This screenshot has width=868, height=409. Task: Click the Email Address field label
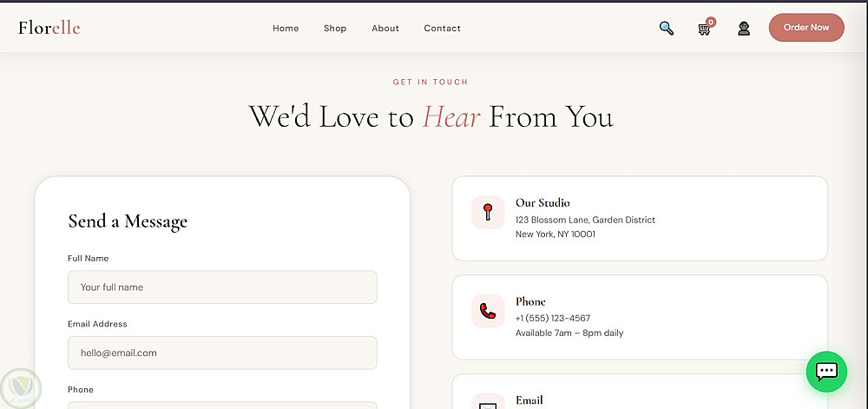(97, 324)
